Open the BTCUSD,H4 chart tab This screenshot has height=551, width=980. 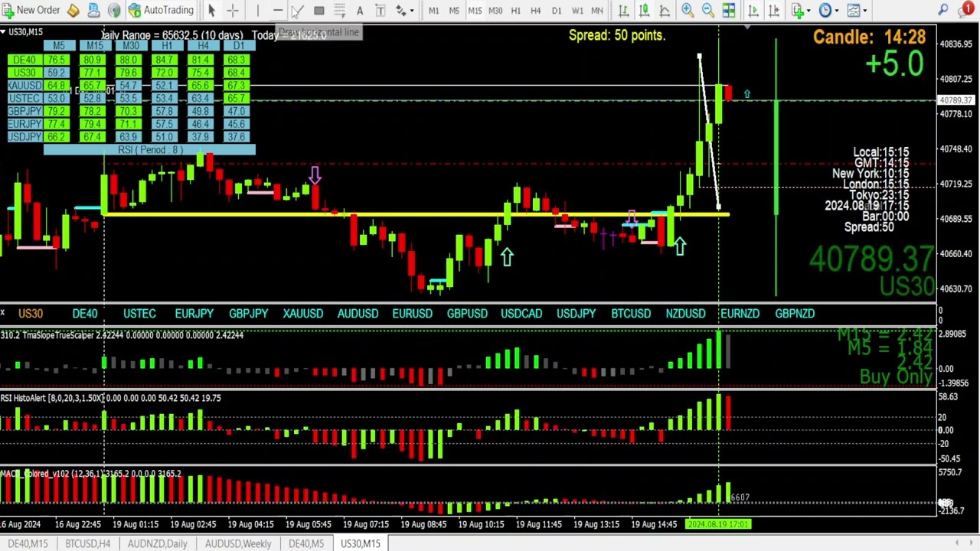point(88,543)
